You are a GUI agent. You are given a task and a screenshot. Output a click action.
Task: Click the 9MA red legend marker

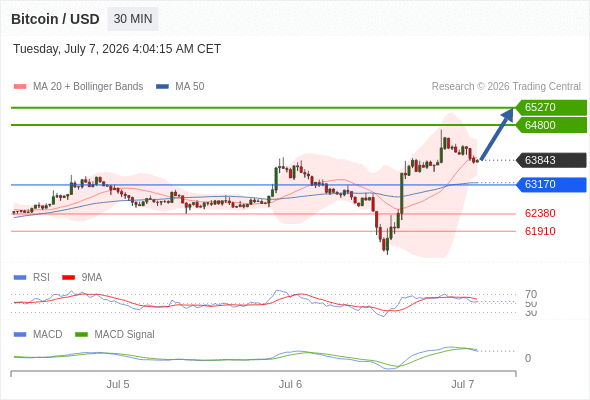pyautogui.click(x=68, y=278)
